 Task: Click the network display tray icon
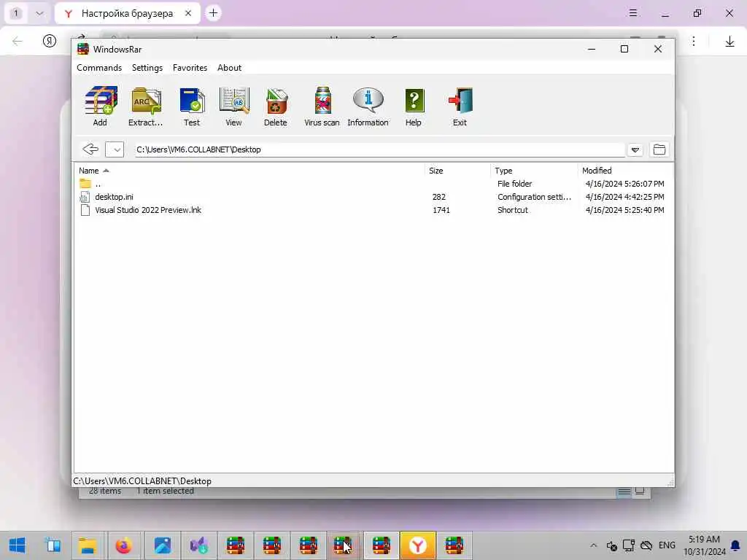(628, 545)
